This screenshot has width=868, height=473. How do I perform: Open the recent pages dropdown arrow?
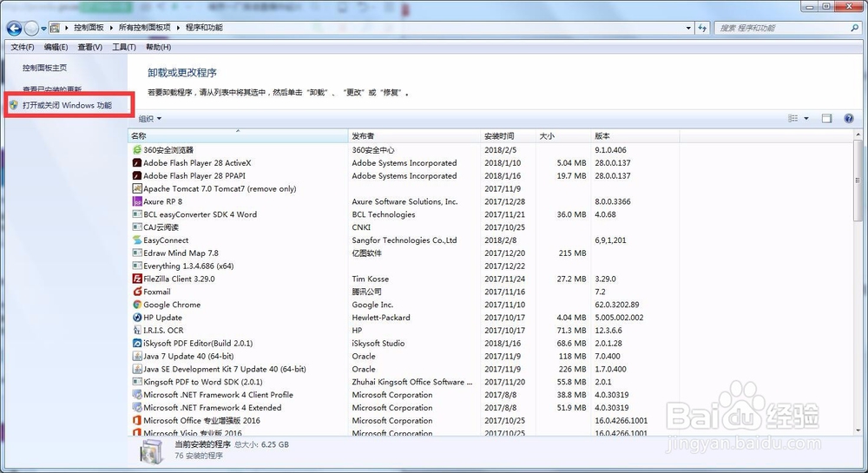tap(43, 29)
